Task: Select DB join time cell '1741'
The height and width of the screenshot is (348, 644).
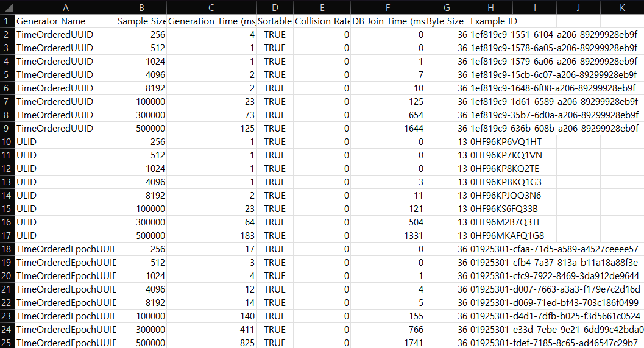Action: coord(387,343)
